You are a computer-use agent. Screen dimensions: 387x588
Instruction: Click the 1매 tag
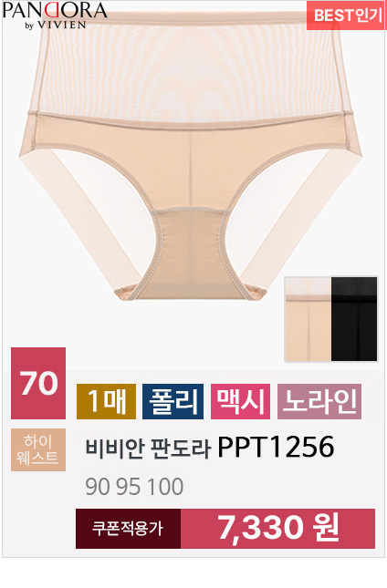click(106, 401)
